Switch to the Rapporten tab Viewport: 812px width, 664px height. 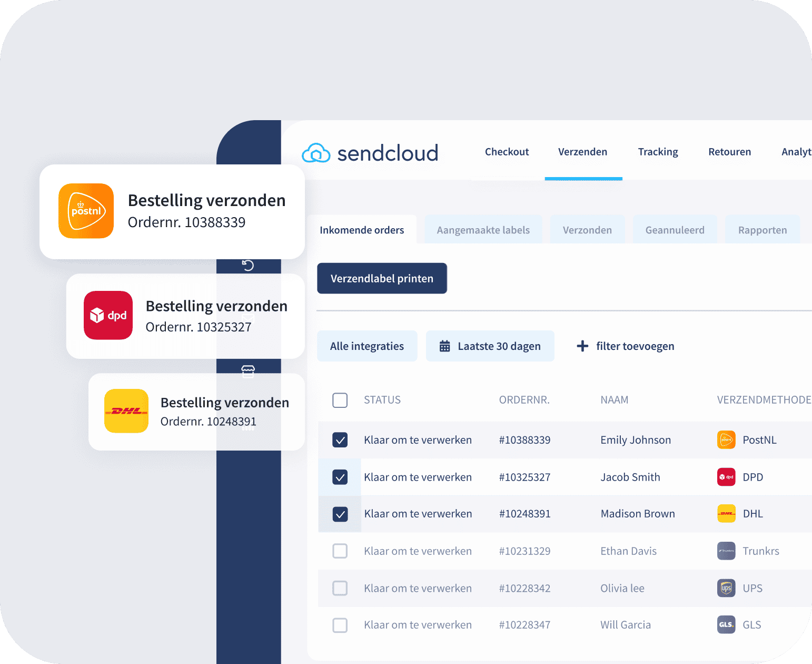(x=763, y=230)
